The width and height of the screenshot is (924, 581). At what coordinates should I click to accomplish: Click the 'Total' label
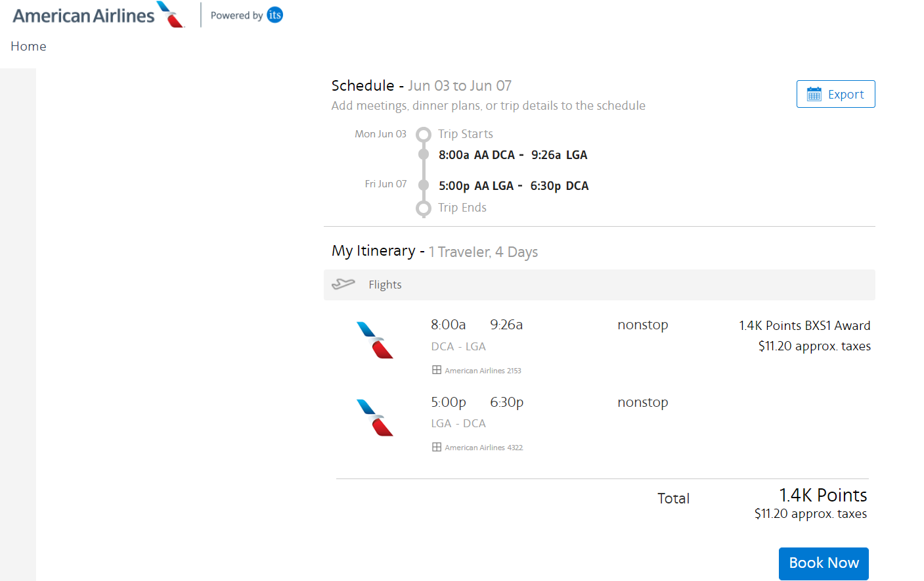[674, 498]
